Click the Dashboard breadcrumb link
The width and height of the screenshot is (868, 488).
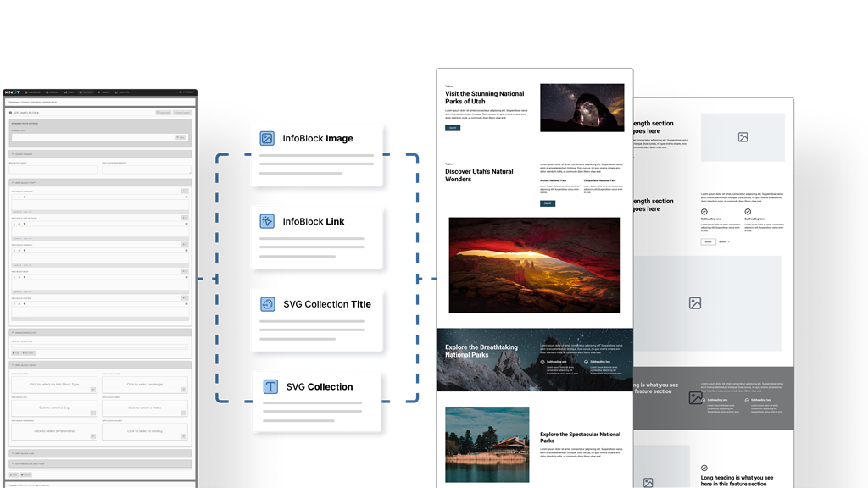(14, 102)
